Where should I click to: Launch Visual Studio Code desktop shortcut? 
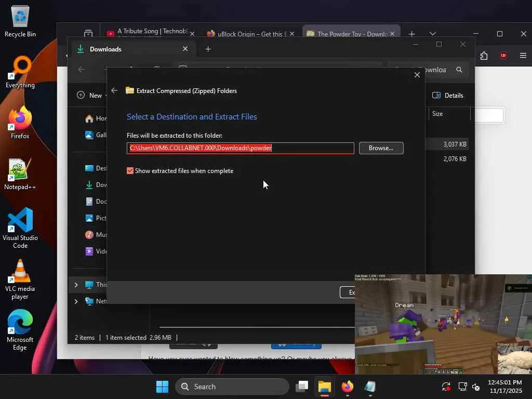click(x=20, y=228)
